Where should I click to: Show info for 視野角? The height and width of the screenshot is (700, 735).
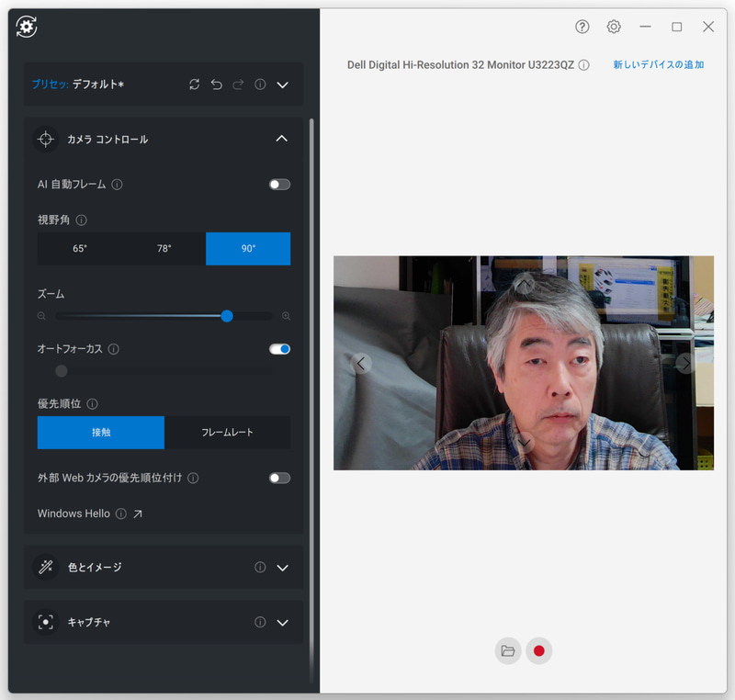(x=81, y=220)
